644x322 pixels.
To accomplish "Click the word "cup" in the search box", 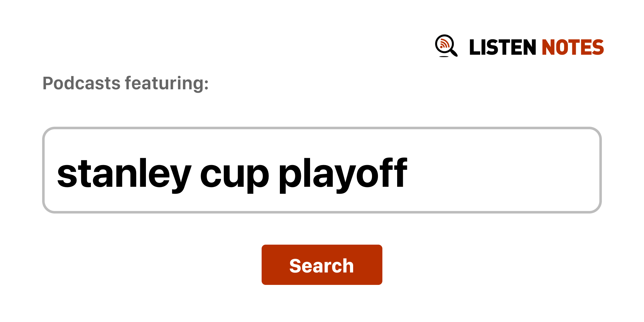I will 234,175.
